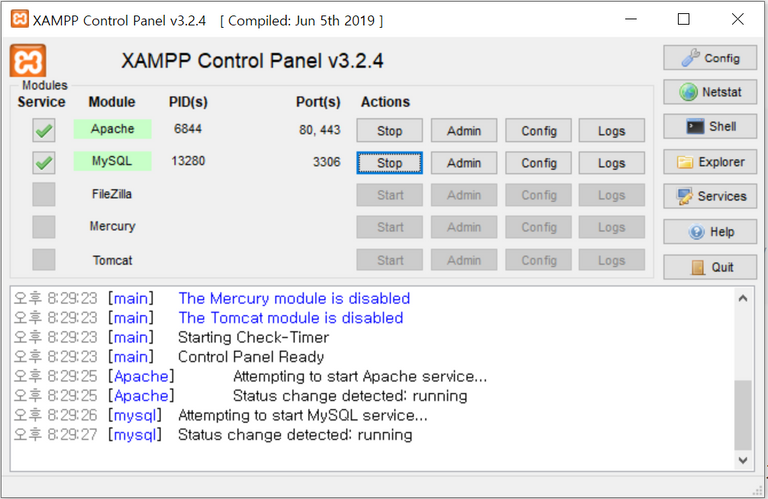Screen dimensions: 768x499
Task: Start the Tomcat module
Action: click(389, 260)
